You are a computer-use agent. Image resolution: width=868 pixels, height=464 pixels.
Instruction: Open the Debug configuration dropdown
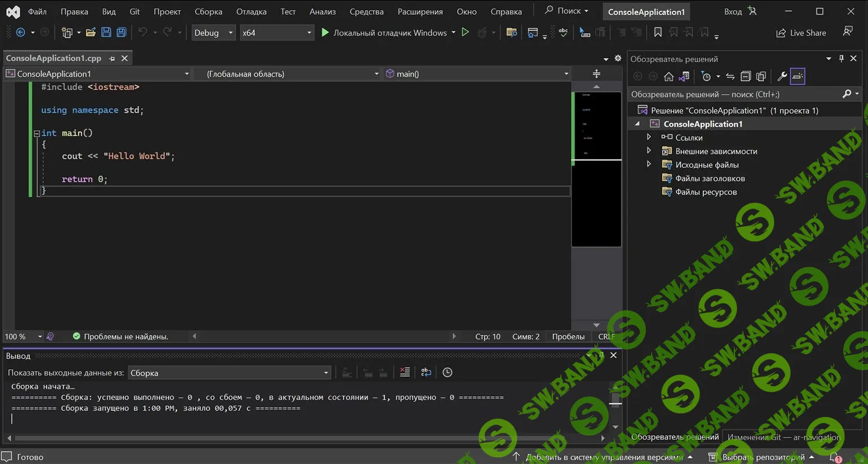[x=214, y=33]
